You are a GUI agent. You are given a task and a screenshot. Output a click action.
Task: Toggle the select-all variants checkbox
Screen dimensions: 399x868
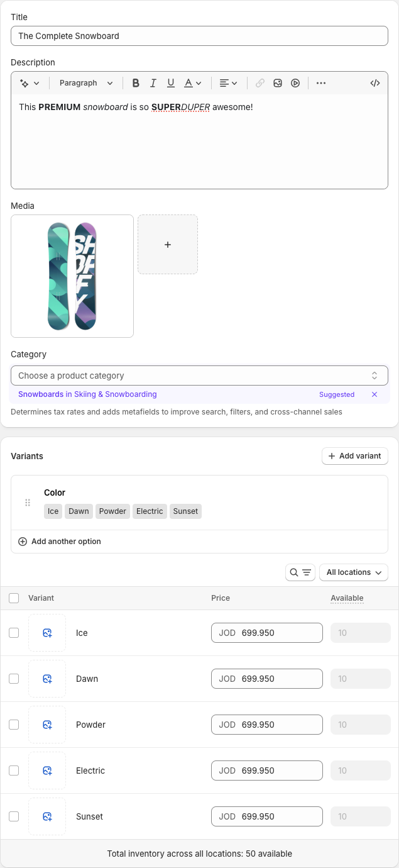(14, 598)
